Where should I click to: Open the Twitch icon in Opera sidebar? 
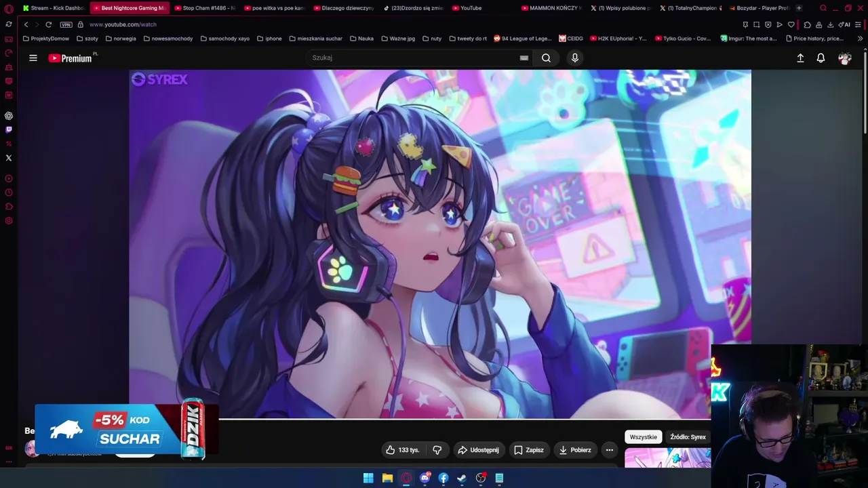coord(9,129)
